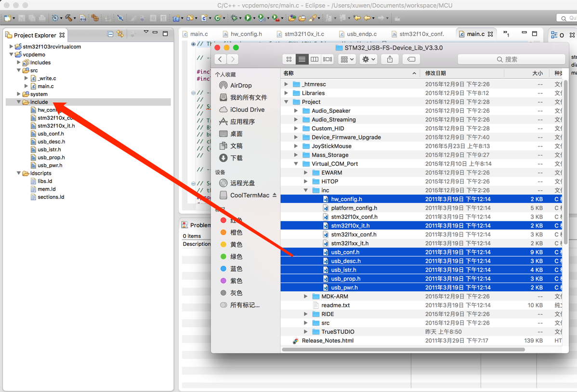Switch Finder to icon view
This screenshot has height=392, width=577.
(289, 59)
